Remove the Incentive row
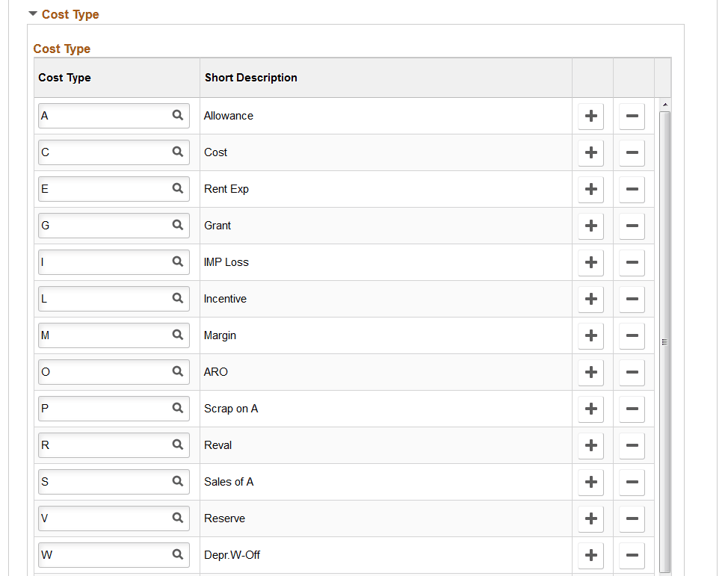This screenshot has width=728, height=576. click(x=632, y=299)
